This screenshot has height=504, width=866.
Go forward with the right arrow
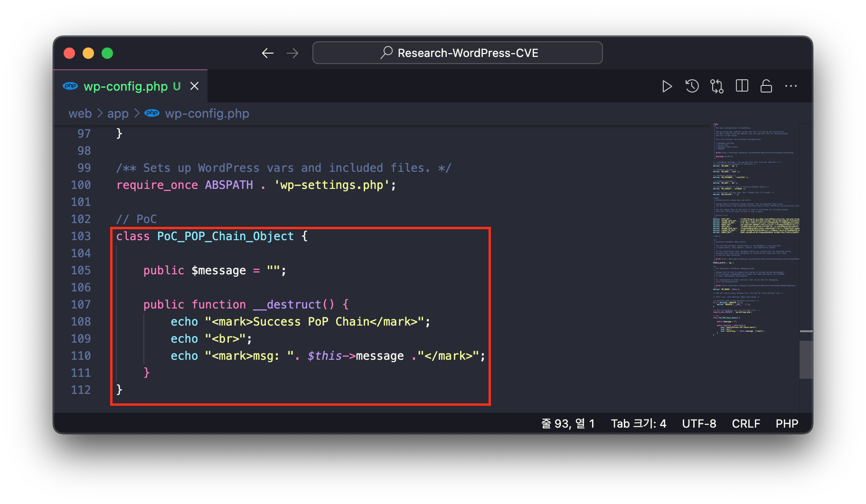pos(292,53)
